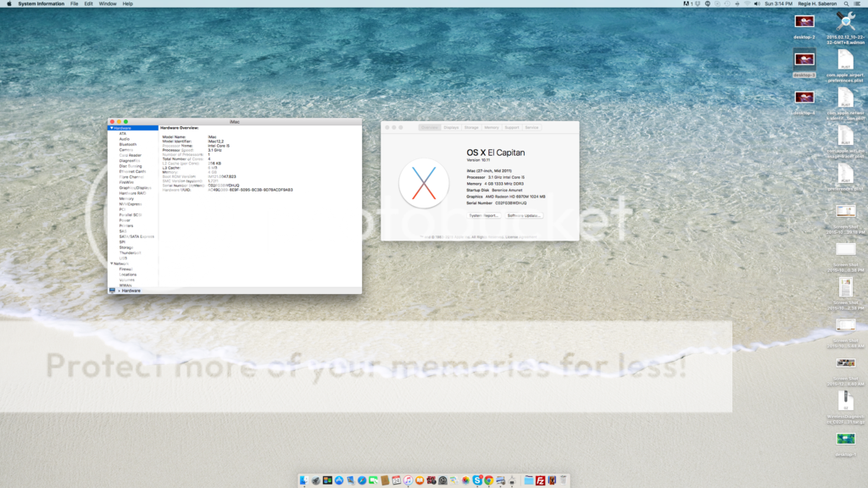Open iTunes in the Dock

pyautogui.click(x=408, y=480)
